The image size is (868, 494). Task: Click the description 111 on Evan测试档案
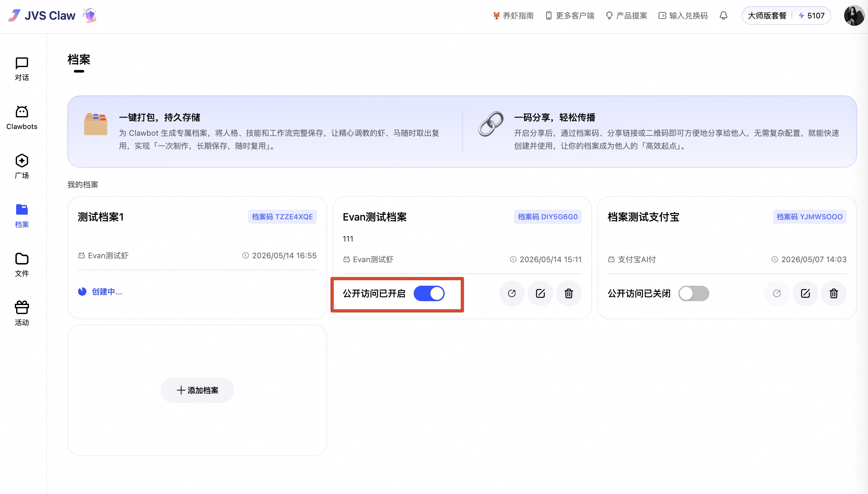point(348,239)
